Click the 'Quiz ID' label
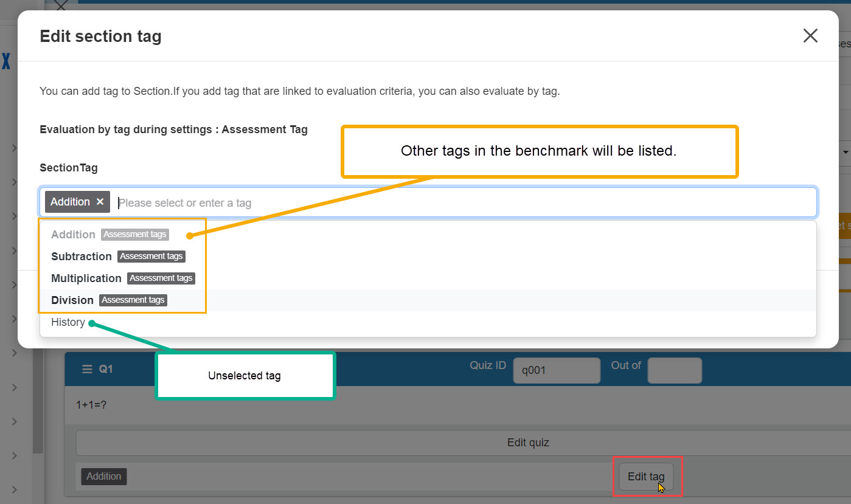Viewport: 851px width, 504px height. [488, 365]
